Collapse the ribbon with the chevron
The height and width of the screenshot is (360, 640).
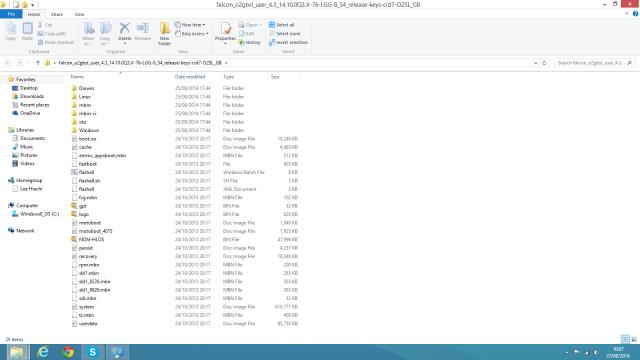pyautogui.click(x=627, y=14)
